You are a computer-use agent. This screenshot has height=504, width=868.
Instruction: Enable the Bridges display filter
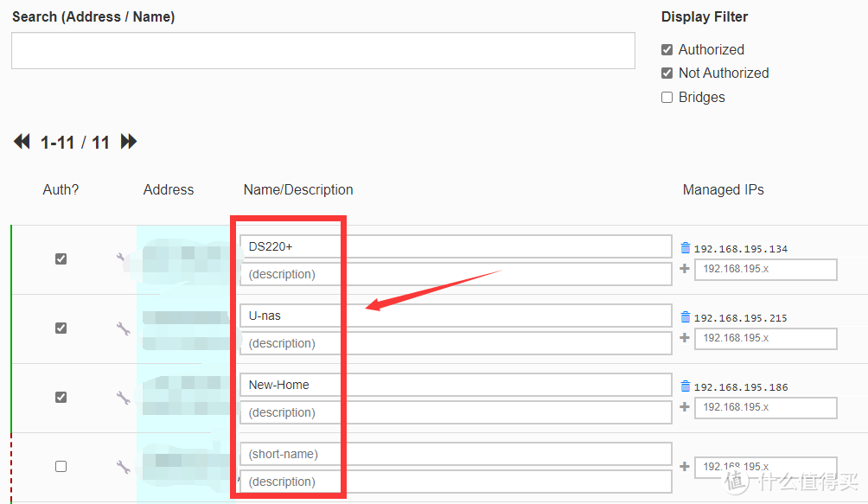pos(667,98)
